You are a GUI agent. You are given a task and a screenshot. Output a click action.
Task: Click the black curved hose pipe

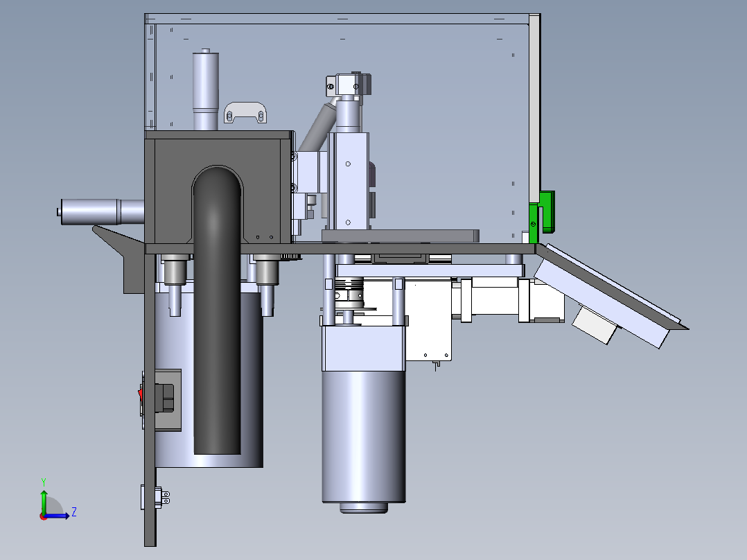coord(218,310)
